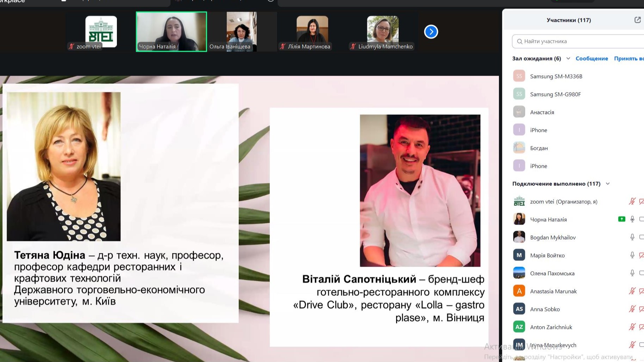Click the Найти участника search field

pyautogui.click(x=577, y=41)
